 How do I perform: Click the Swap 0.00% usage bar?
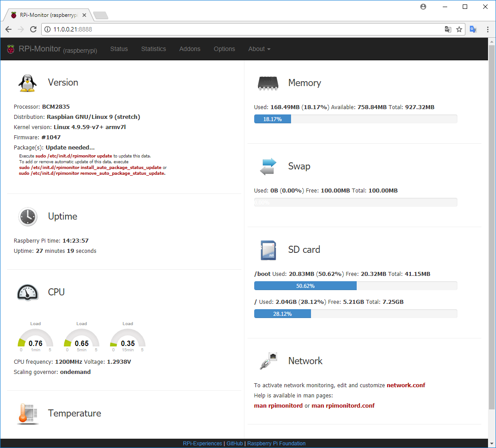point(355,203)
